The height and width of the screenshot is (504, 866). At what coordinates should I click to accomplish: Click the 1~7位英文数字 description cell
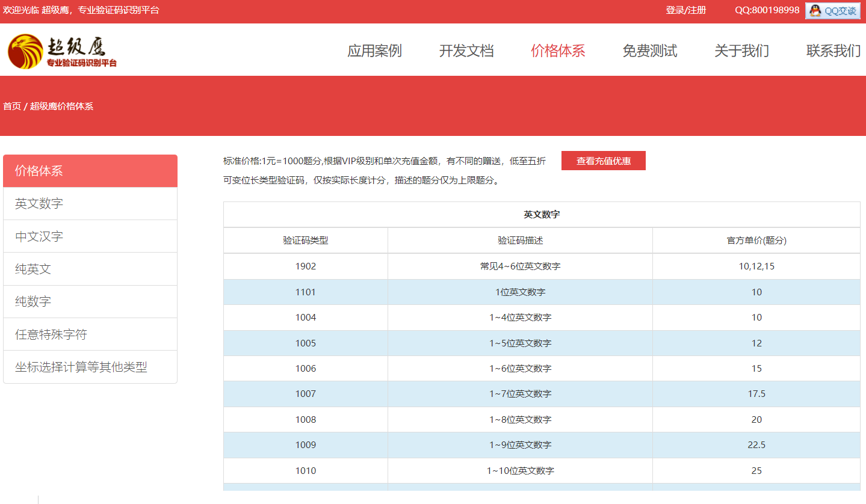pos(521,394)
